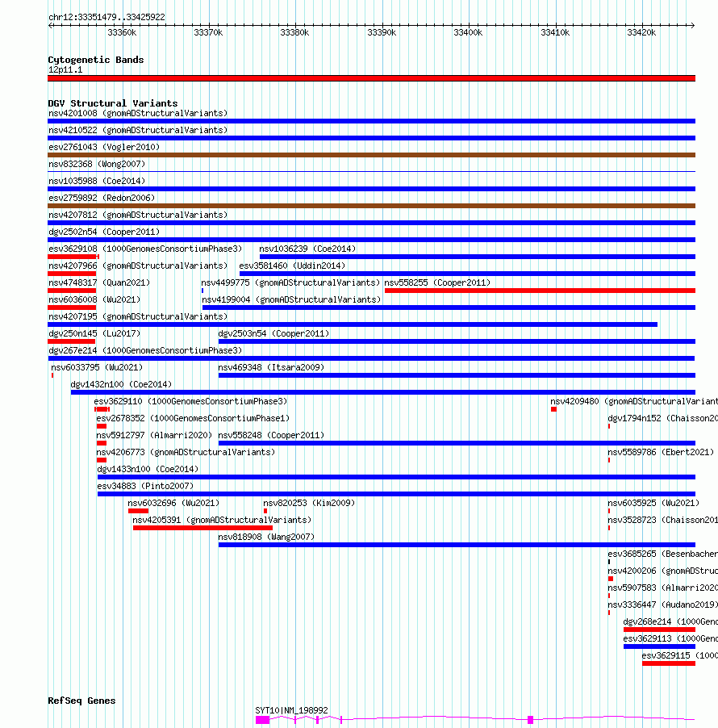The width and height of the screenshot is (718, 728).
Task: Select nsv3528723 Chaisson variant label
Action: (x=663, y=520)
